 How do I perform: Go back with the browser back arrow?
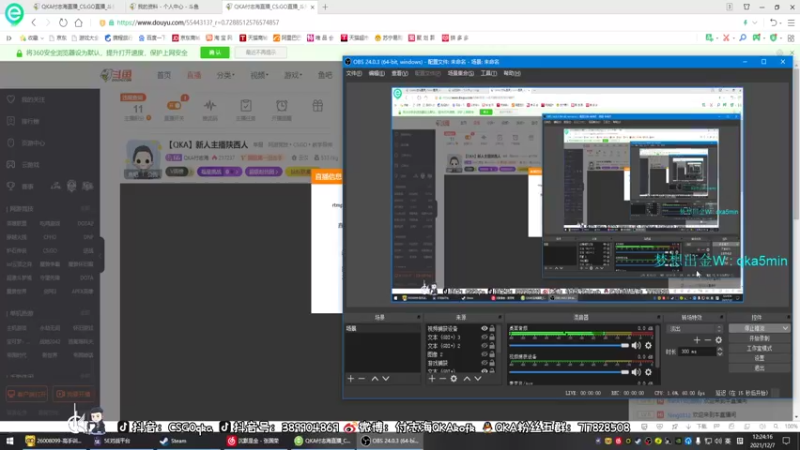pyautogui.click(x=34, y=22)
